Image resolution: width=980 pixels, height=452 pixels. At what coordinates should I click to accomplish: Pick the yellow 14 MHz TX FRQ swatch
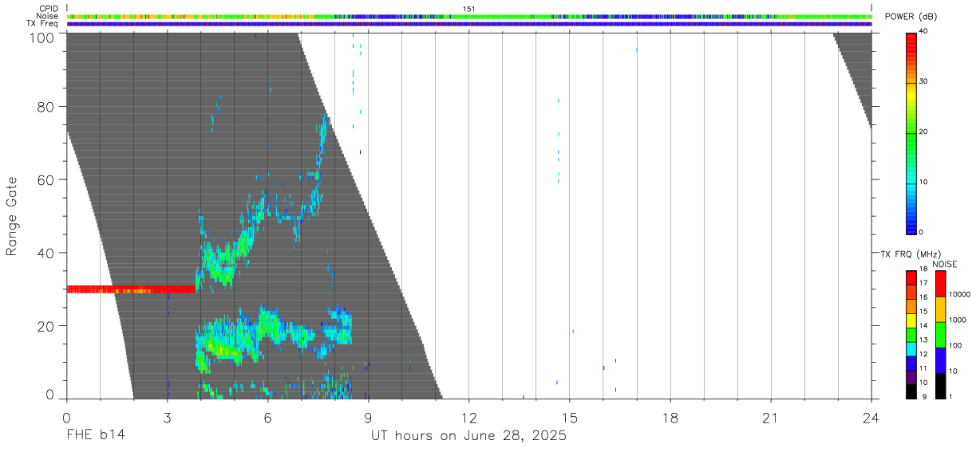[911, 319]
